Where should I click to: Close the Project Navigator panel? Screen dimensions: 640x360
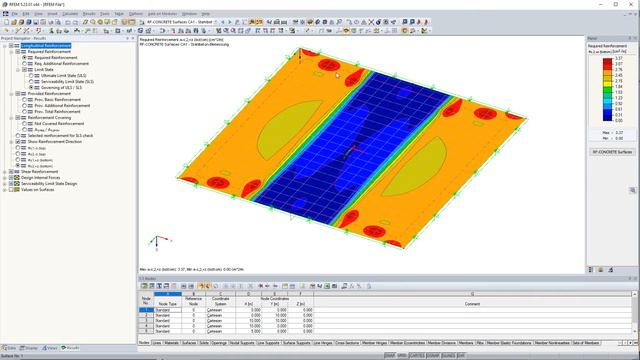(x=133, y=38)
